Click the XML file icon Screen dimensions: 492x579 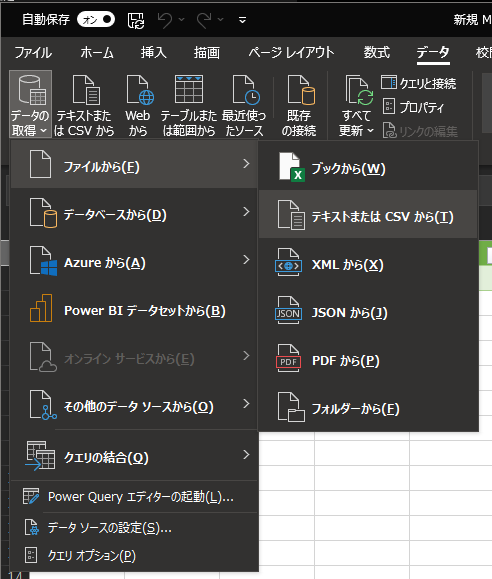(288, 263)
